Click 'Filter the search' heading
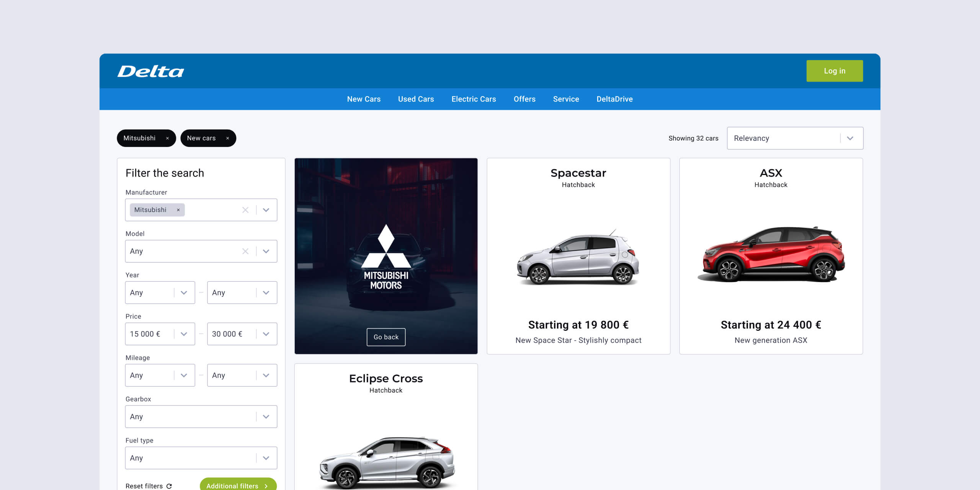 tap(165, 173)
